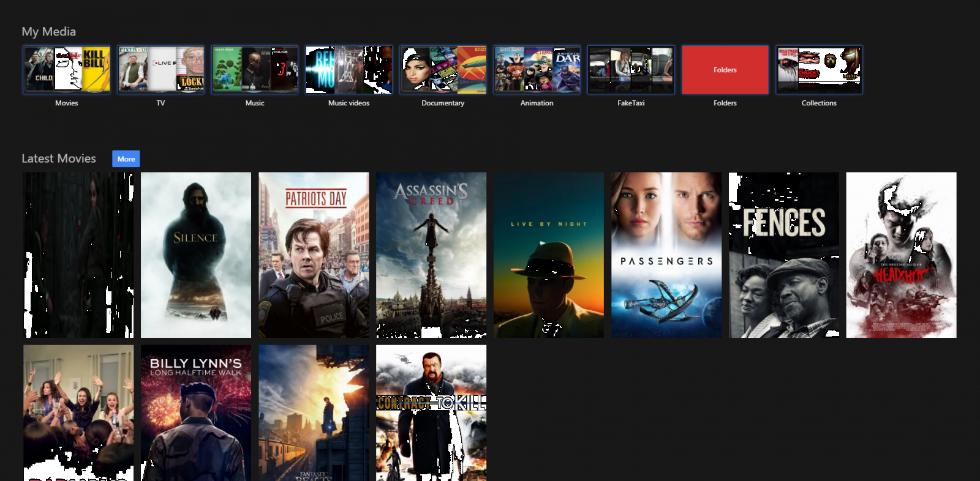Click the "Music videos" caption text
The height and width of the screenshot is (481, 980).
(349, 103)
